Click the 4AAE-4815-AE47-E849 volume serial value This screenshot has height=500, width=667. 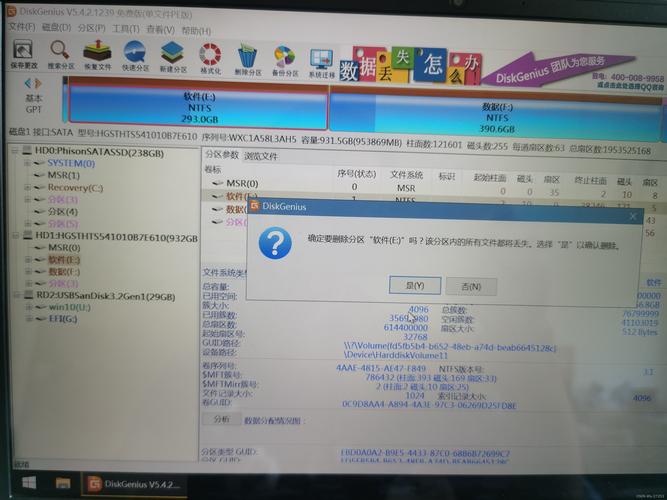coord(381,368)
